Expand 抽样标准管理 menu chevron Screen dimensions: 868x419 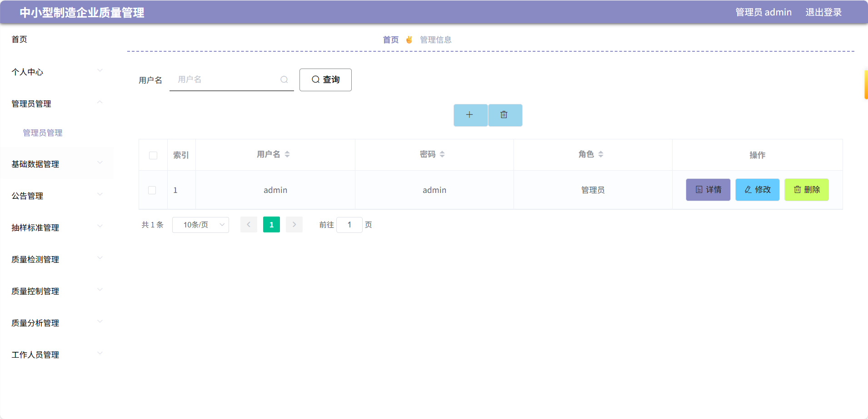(100, 226)
